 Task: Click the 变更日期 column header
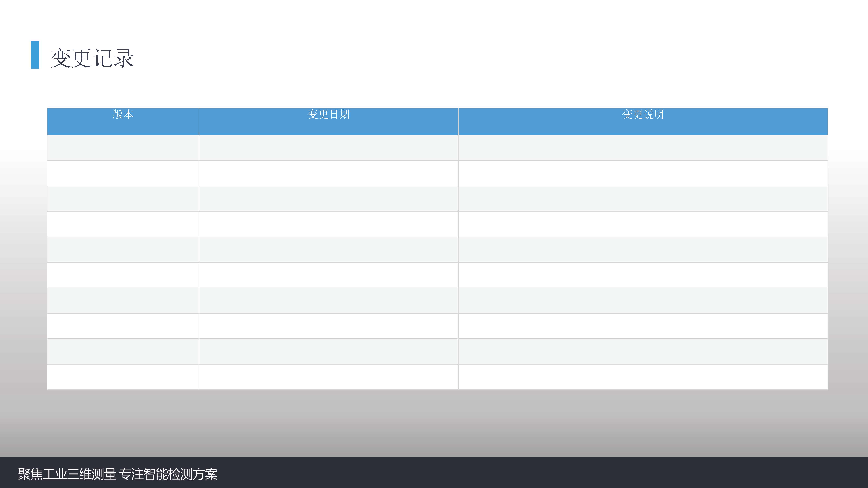click(x=328, y=115)
